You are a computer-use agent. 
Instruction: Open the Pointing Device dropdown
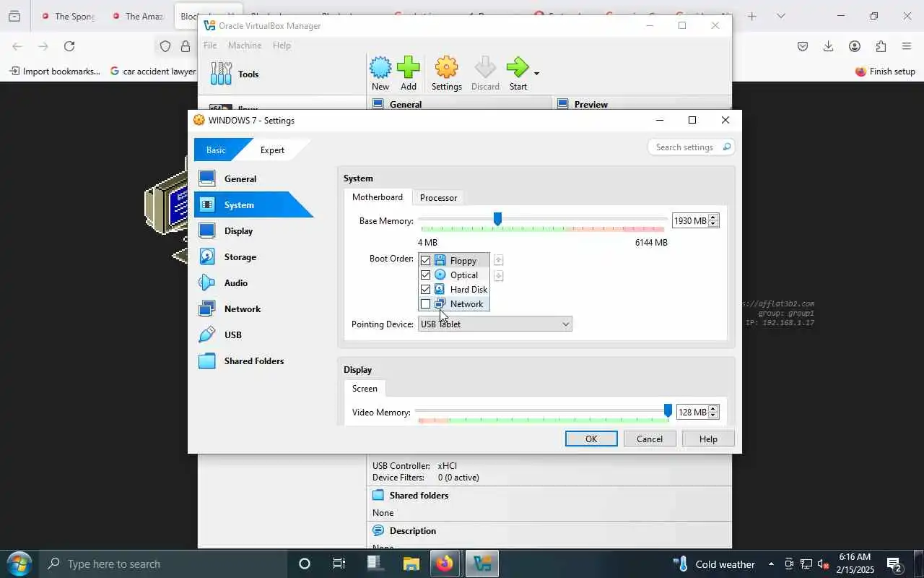tap(494, 324)
